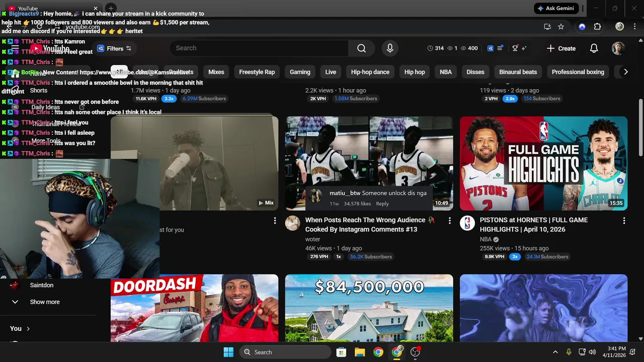Image resolution: width=644 pixels, height=362 pixels.
Task: Click Ask Gemini button
Action: pos(555,9)
